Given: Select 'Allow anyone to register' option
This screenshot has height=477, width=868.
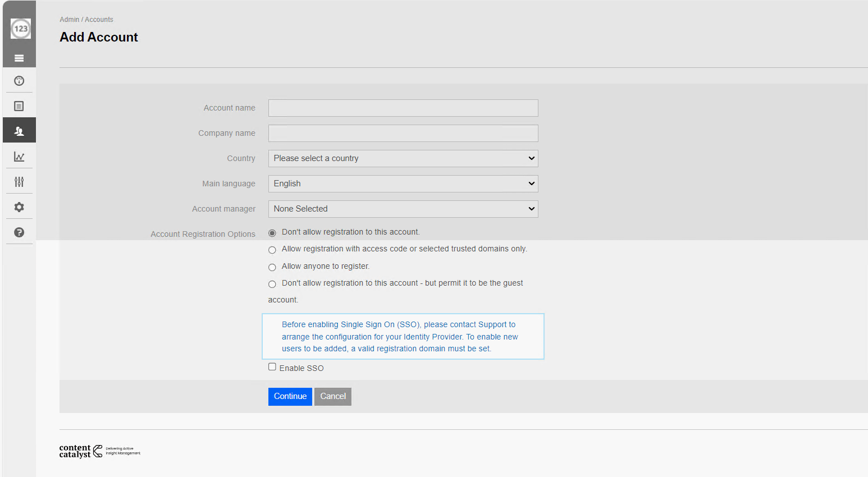Looking at the screenshot, I should (x=272, y=267).
